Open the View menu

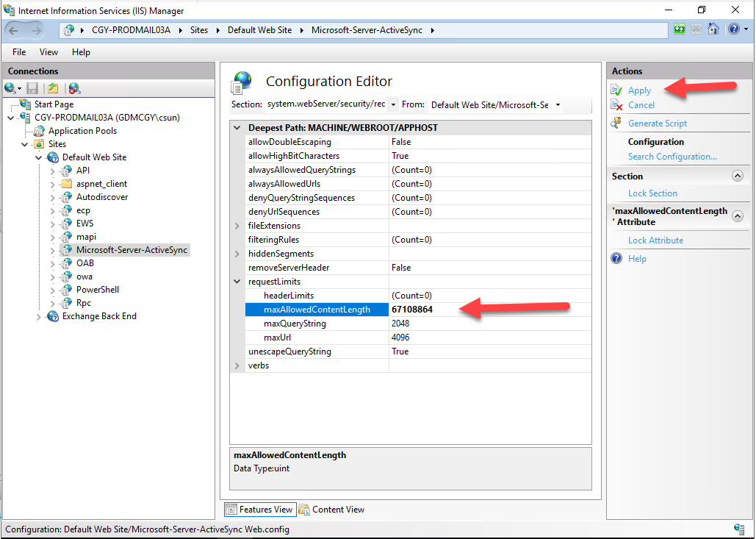pos(48,52)
